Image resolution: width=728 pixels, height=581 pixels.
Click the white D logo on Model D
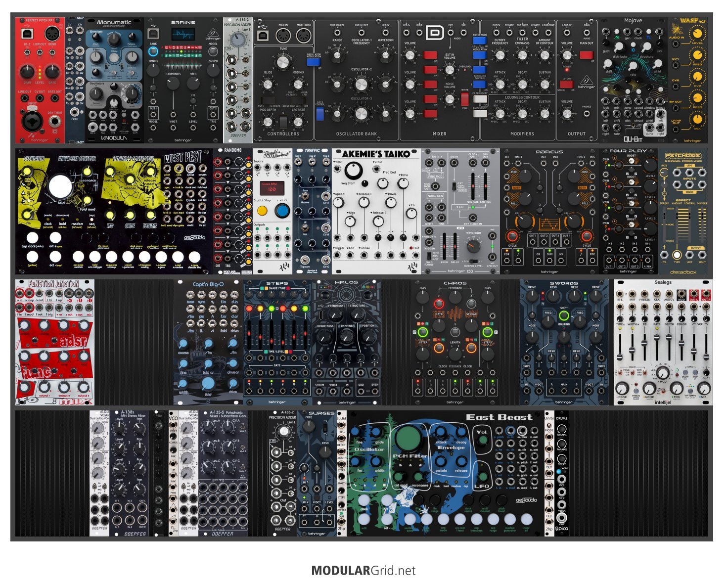tap(435, 33)
